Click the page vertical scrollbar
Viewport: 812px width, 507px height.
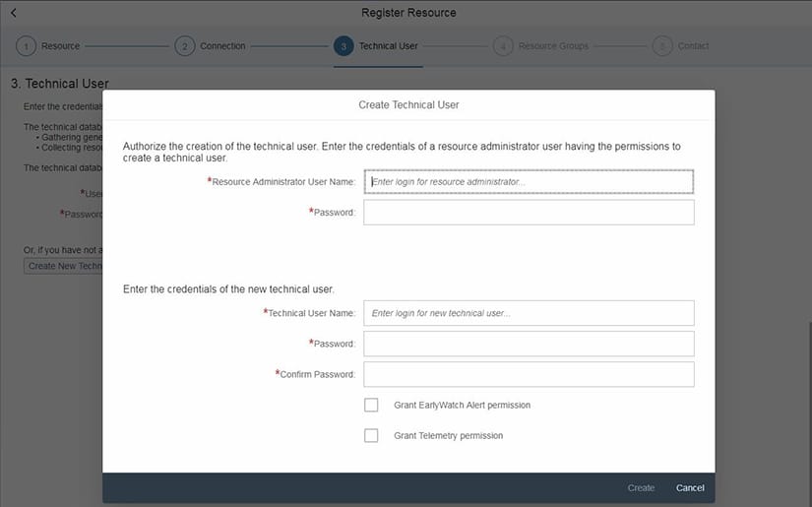click(809, 414)
